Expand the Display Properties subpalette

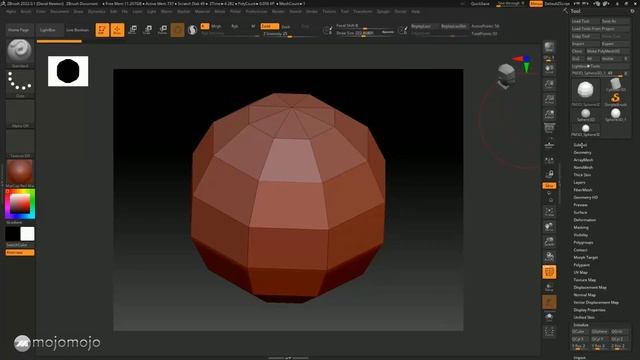click(589, 310)
